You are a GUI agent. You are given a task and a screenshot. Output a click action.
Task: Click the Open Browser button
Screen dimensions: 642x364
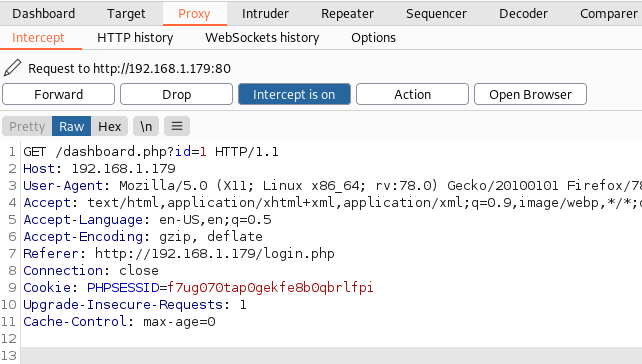pos(530,94)
